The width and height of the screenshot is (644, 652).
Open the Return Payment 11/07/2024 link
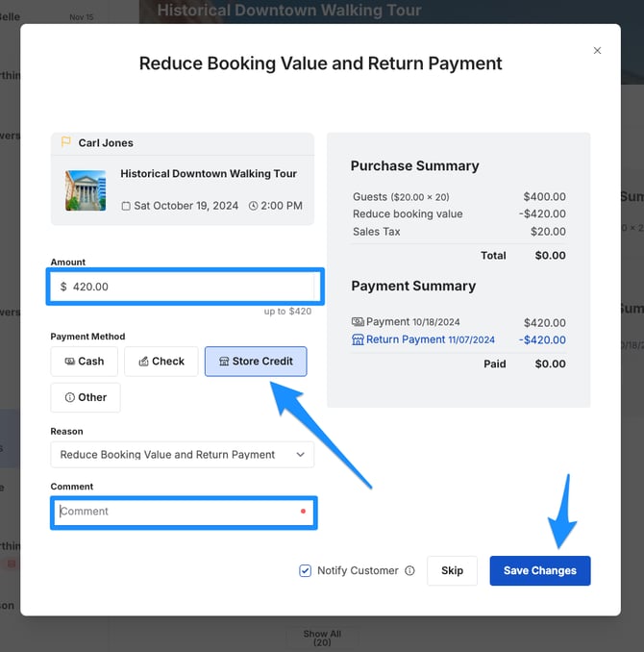[x=431, y=339]
